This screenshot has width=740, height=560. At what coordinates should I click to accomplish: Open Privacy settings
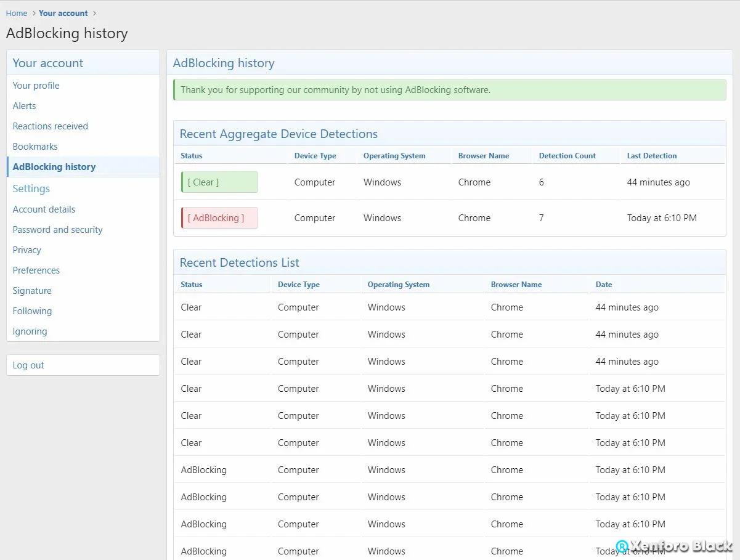[83, 250]
